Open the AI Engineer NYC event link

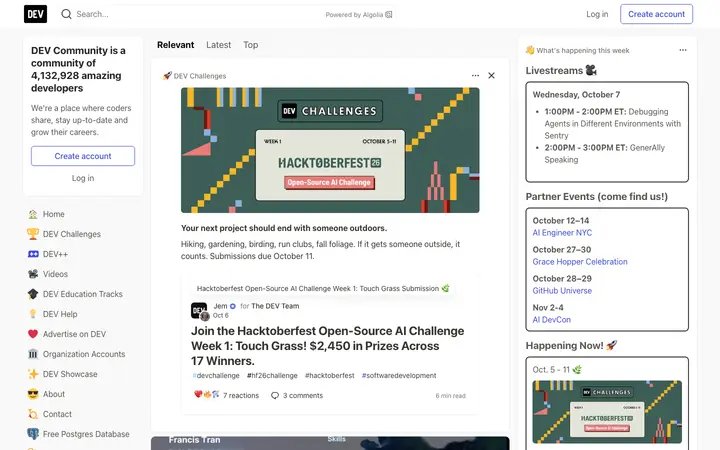pos(562,233)
